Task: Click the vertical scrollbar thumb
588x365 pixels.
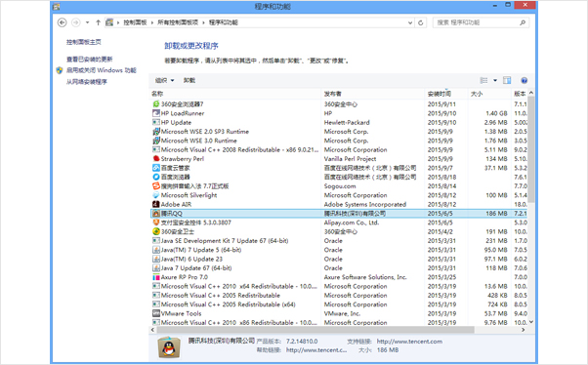Action: click(x=531, y=150)
